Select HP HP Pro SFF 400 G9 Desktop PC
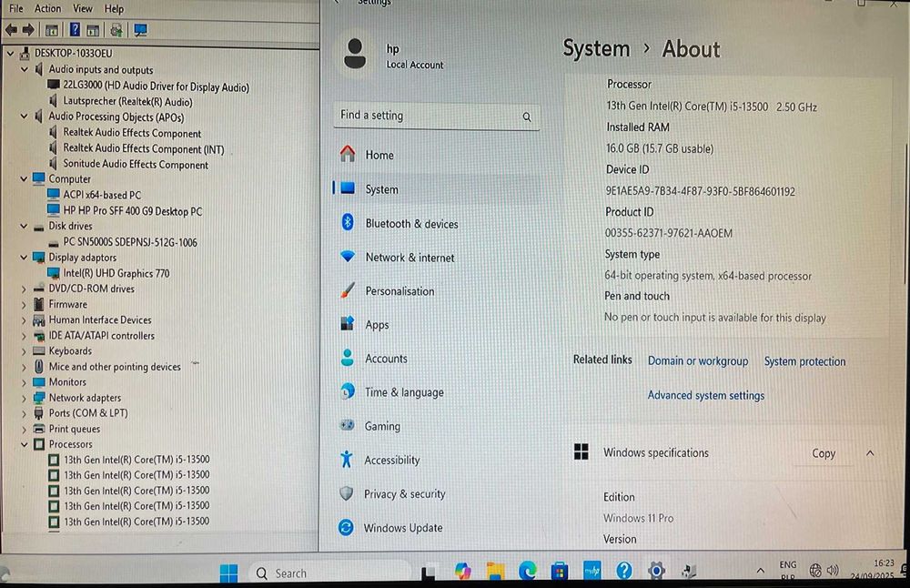The width and height of the screenshot is (910, 588). [x=132, y=210]
